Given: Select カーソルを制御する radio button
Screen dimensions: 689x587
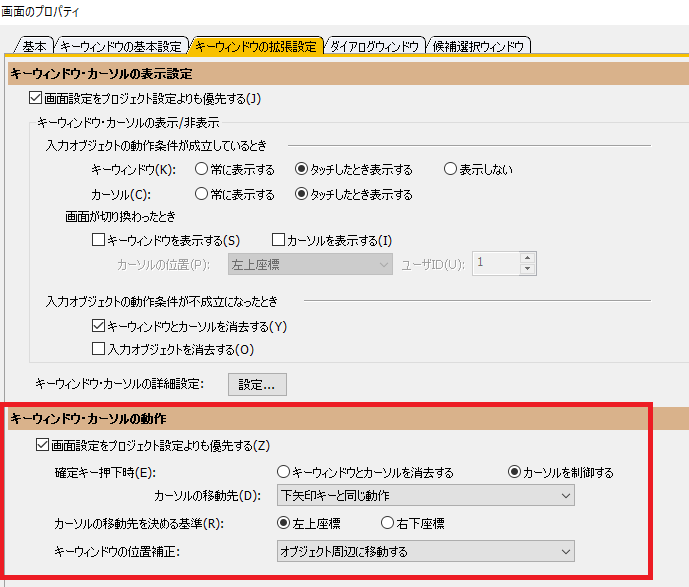Looking at the screenshot, I should pos(514,472).
